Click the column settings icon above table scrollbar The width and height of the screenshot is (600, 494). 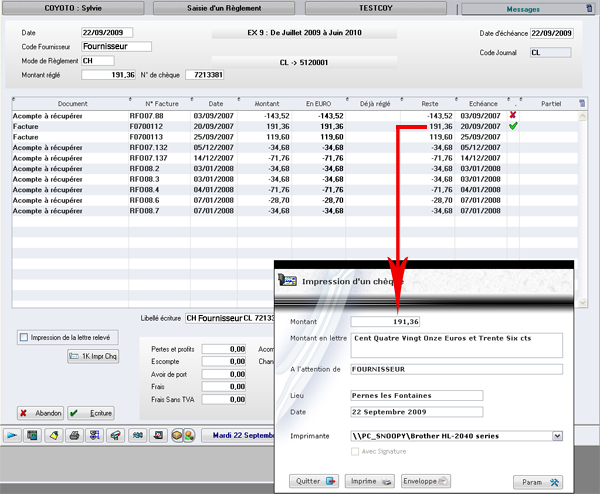[582, 103]
